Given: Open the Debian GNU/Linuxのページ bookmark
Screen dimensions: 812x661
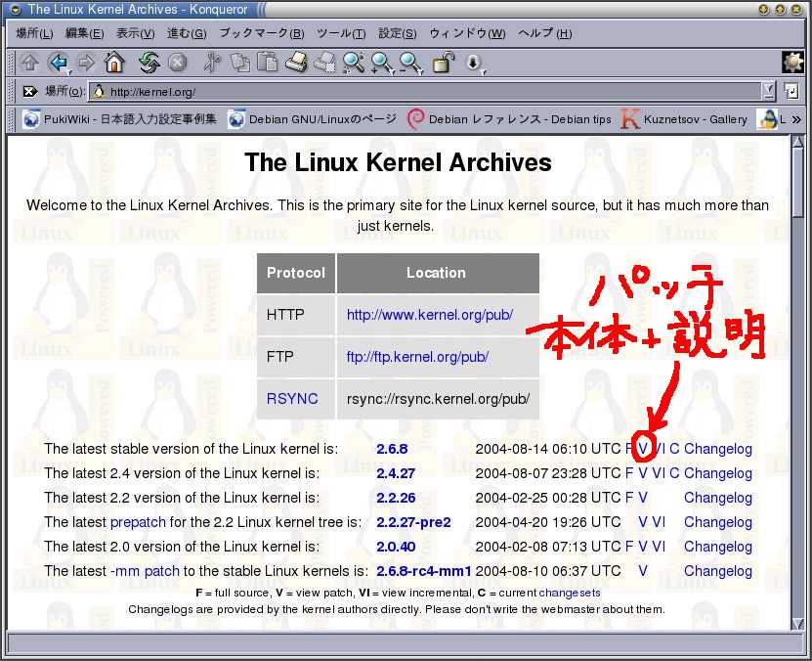Looking at the screenshot, I should click(x=313, y=119).
